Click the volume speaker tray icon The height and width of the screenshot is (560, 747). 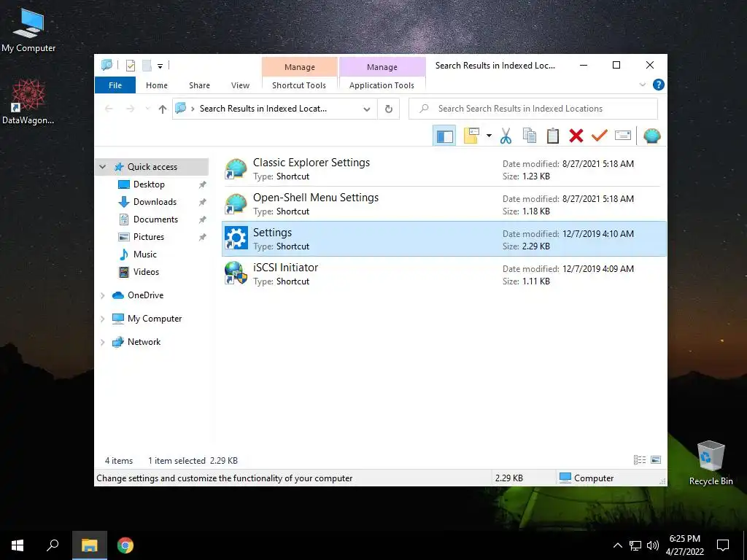653,545
